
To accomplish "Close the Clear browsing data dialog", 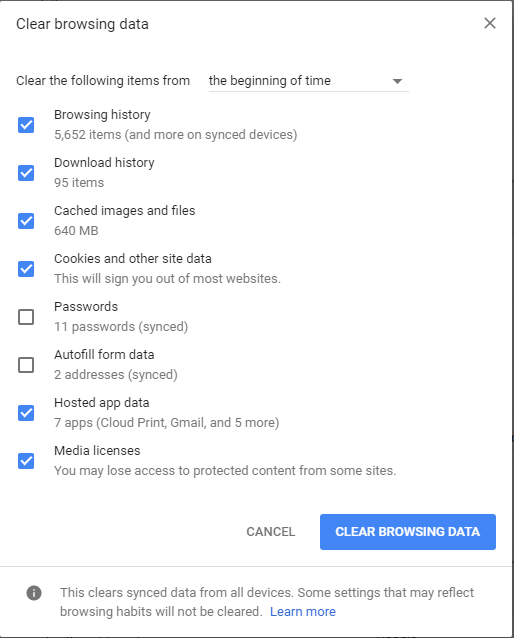I will [490, 23].
